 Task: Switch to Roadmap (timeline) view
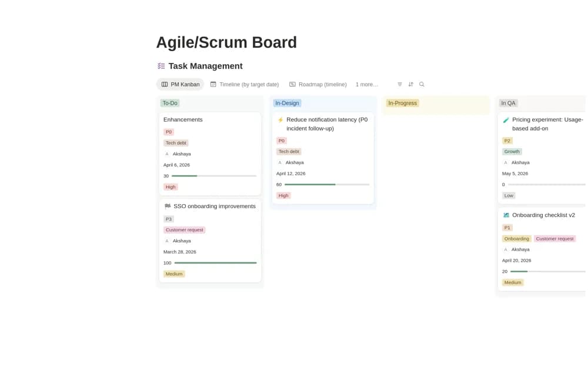coord(318,85)
